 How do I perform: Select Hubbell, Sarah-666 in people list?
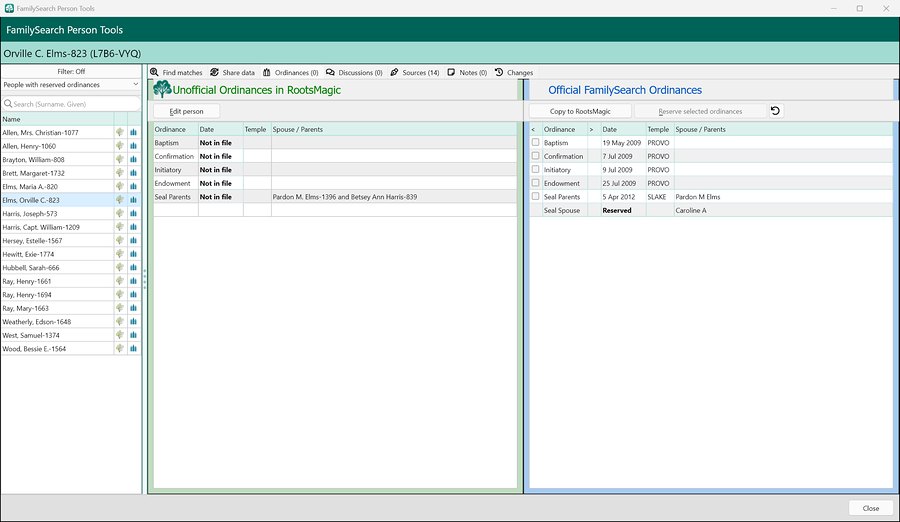tap(57, 268)
